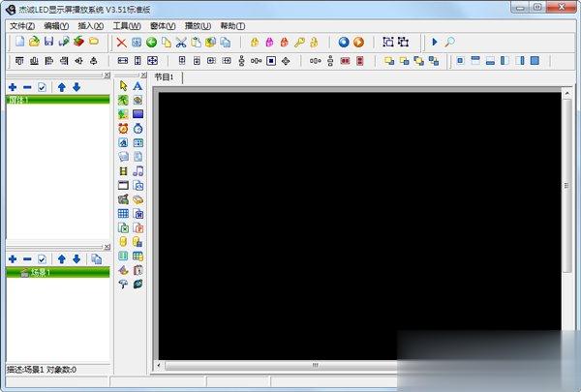Toggle the checkmark in scene panel toolbar

click(42, 259)
